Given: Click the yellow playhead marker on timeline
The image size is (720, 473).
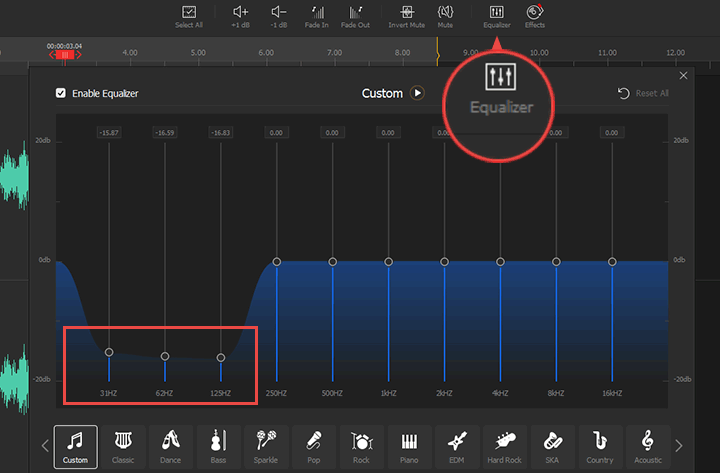Looking at the screenshot, I should click(x=438, y=54).
